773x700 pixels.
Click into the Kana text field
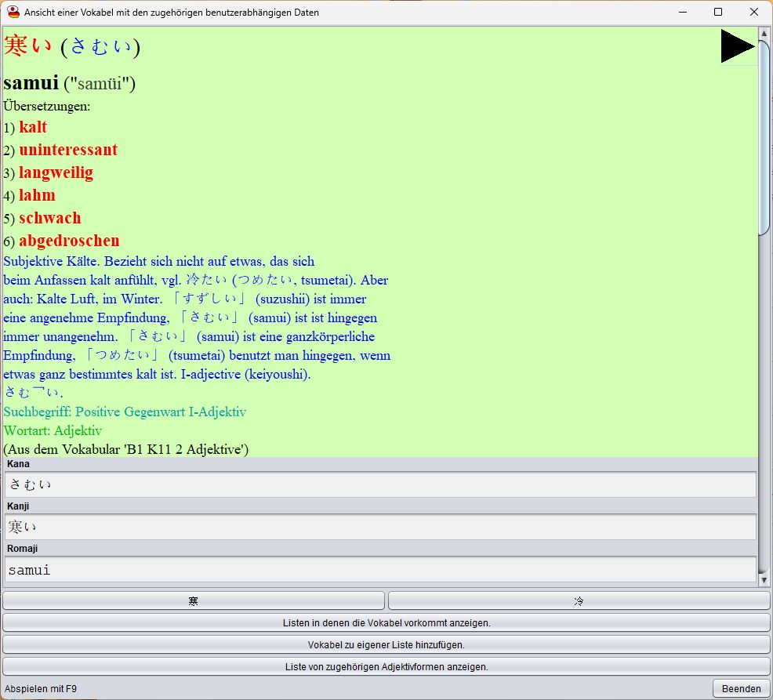click(x=380, y=485)
